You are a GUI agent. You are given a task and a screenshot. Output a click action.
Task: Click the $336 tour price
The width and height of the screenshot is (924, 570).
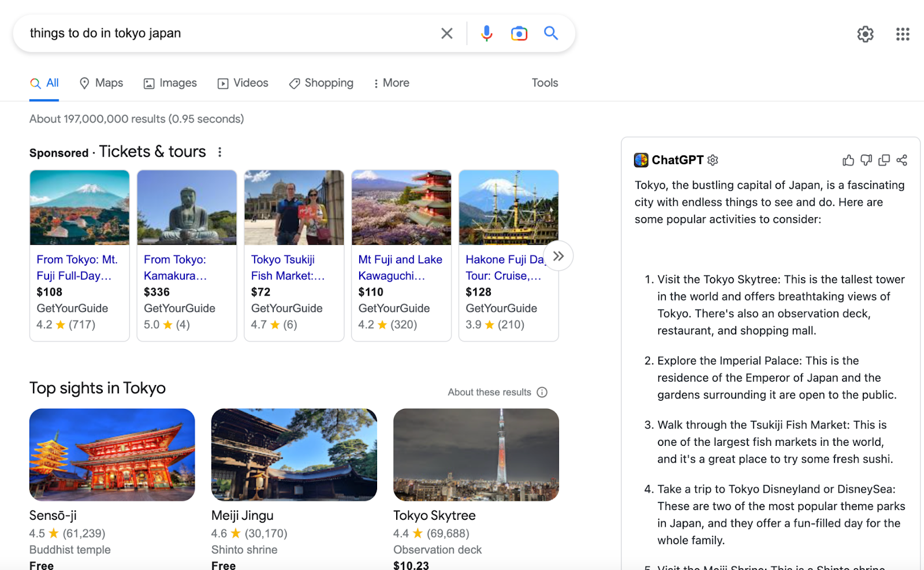[x=157, y=292]
